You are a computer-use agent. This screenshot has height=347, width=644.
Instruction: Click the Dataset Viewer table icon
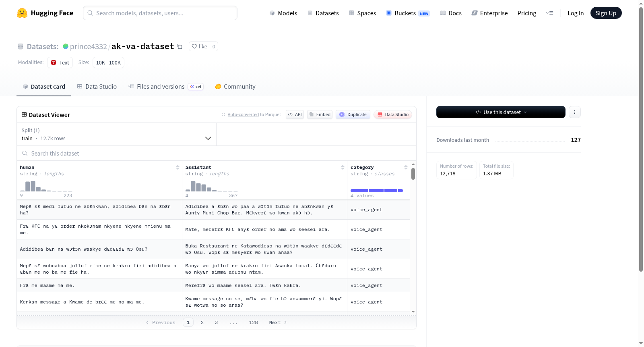24,114
